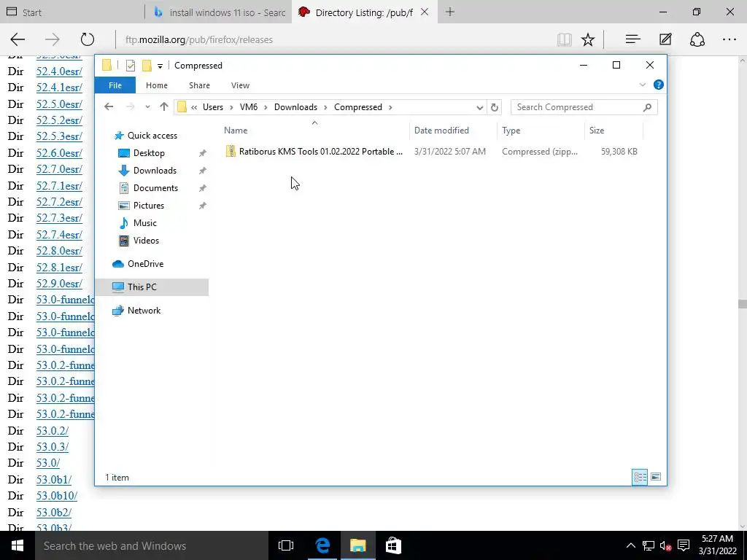
Task: Open 52.7.3esr/ directory link
Action: (x=59, y=218)
